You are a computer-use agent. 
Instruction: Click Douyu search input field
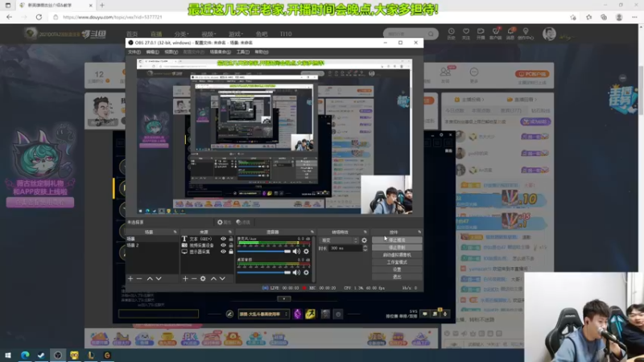pyautogui.click(x=406, y=34)
